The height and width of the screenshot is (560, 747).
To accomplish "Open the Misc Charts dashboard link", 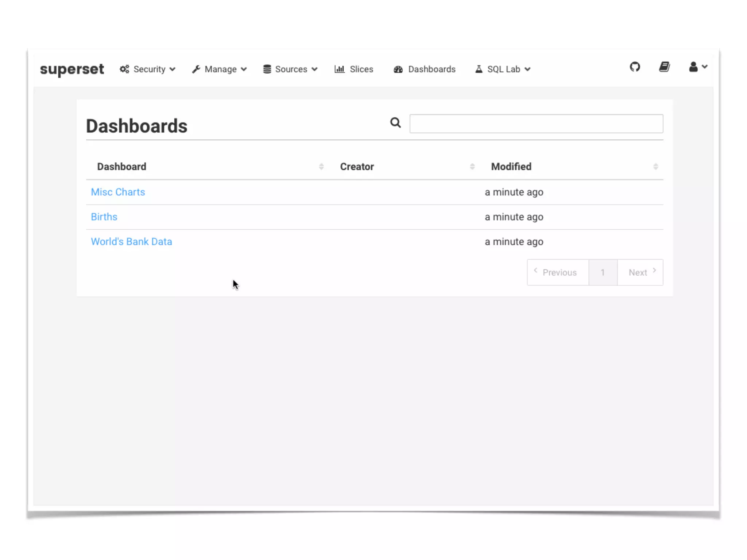I will [x=118, y=192].
